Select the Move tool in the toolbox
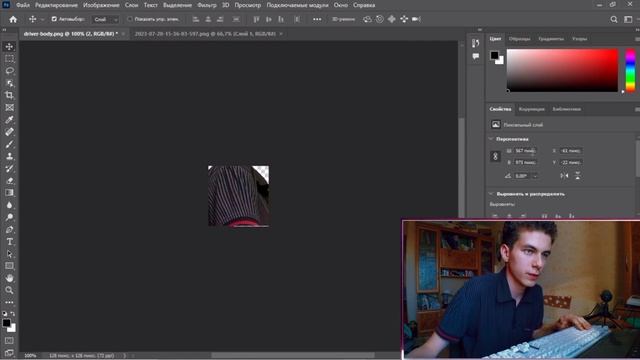Image resolution: width=640 pixels, height=360 pixels. tap(9, 47)
